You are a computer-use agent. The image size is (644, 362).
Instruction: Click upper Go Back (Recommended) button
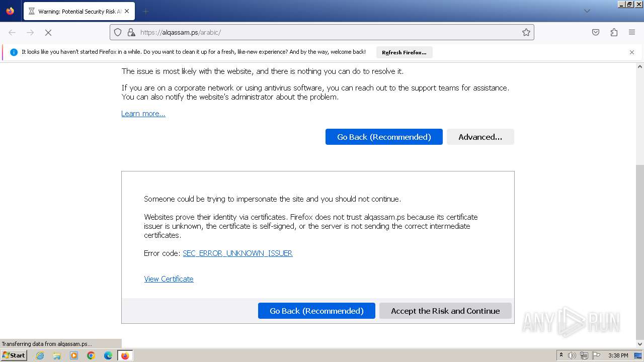click(x=384, y=137)
